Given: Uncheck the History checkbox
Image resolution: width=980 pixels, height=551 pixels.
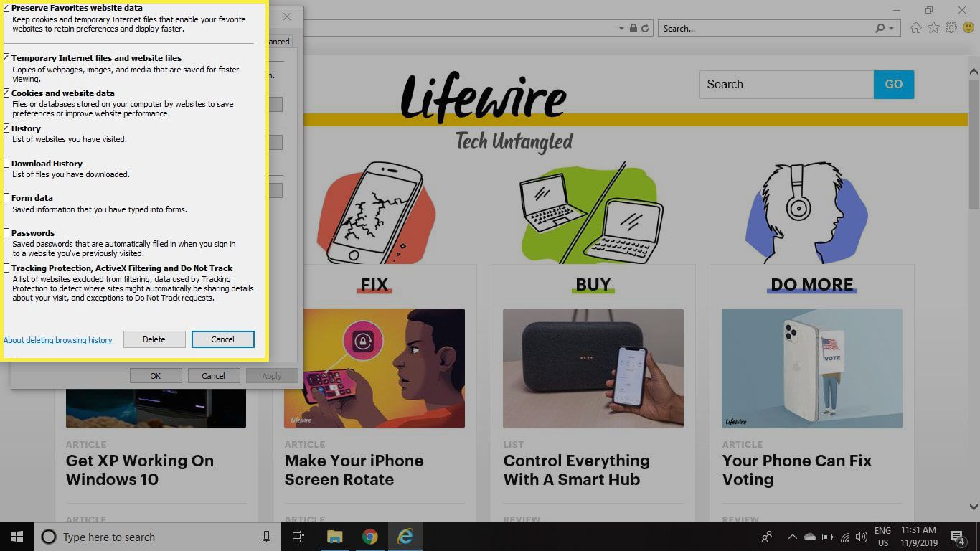Looking at the screenshot, I should tap(6, 128).
